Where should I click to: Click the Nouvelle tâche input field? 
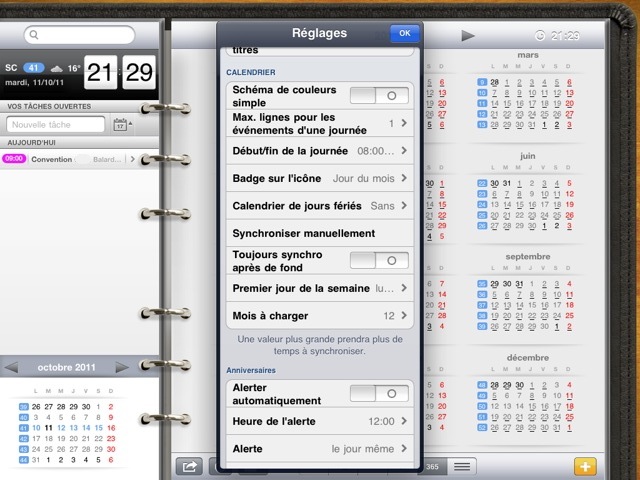(56, 125)
